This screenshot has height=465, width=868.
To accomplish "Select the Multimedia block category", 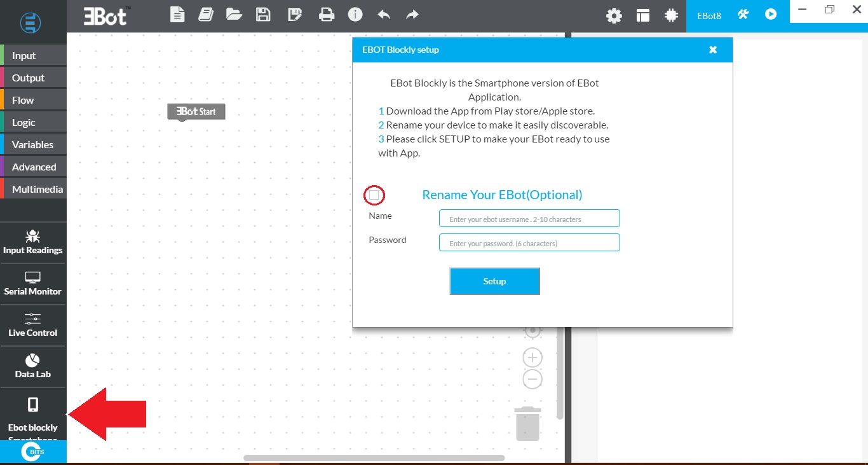I will 33,189.
